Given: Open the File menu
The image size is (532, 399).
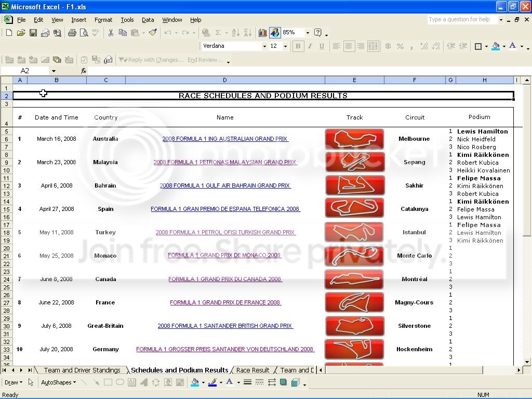Looking at the screenshot, I should [21, 20].
